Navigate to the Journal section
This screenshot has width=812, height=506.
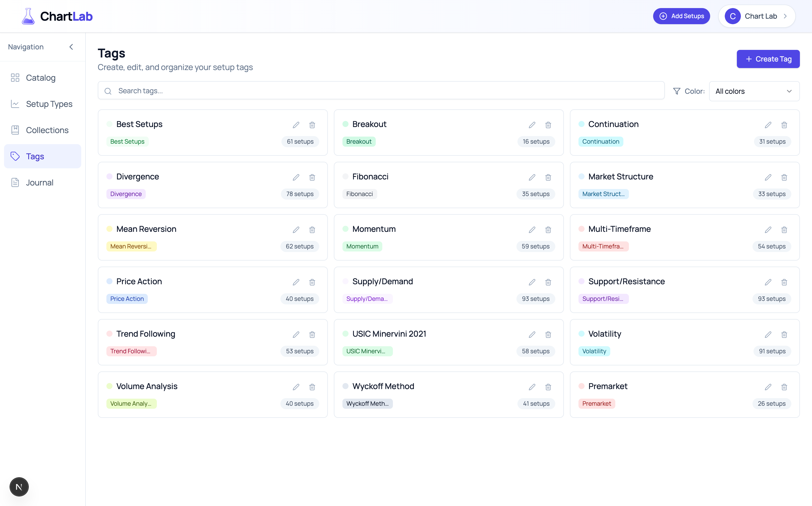pos(40,182)
